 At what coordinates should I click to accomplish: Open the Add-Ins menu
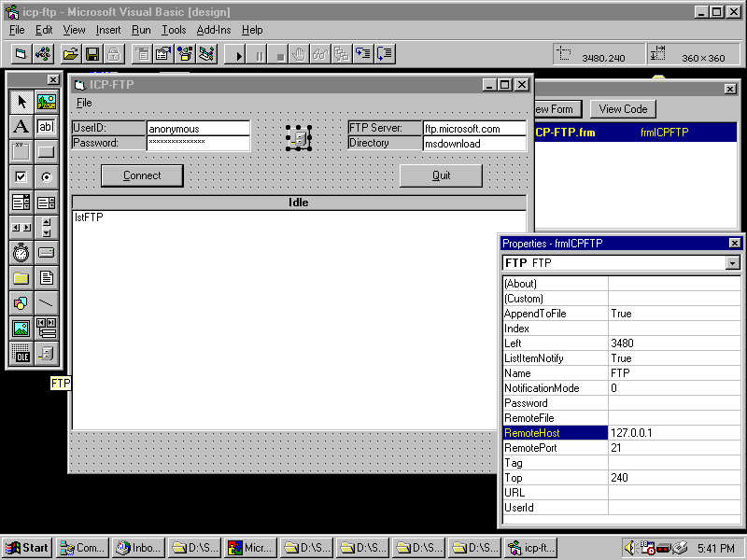coord(213,30)
